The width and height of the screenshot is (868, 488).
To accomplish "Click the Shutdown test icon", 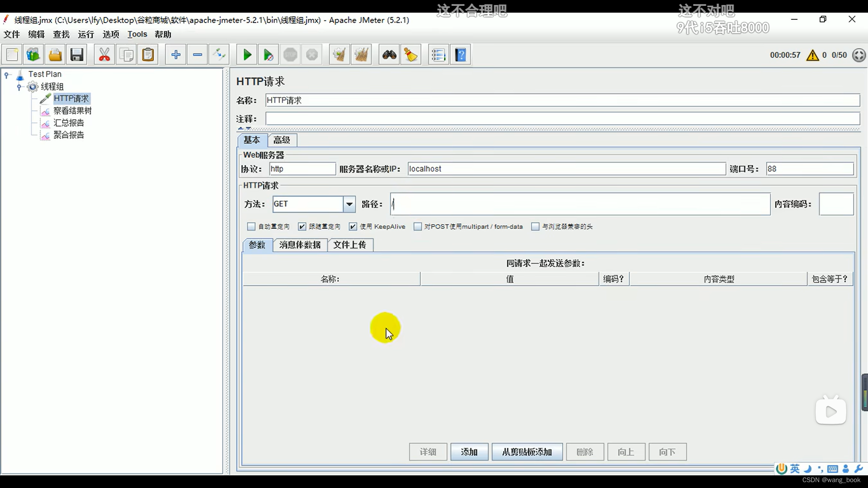I will point(312,55).
